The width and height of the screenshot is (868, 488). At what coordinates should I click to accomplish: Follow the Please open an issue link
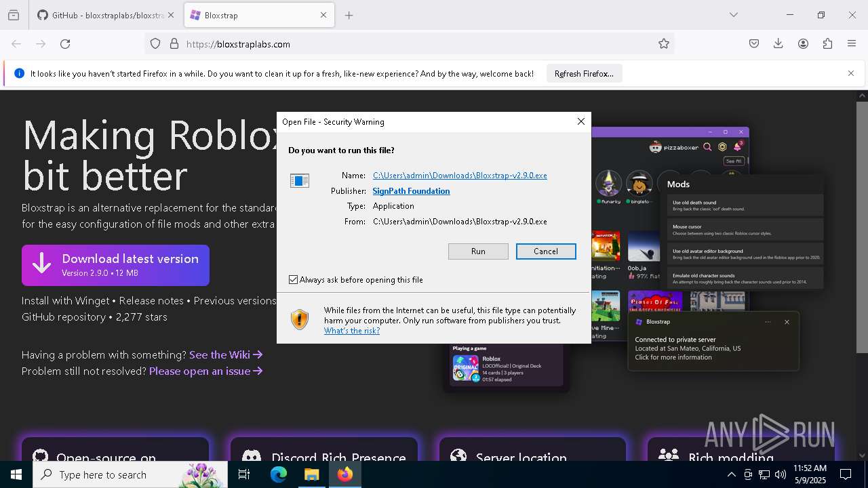tap(206, 371)
